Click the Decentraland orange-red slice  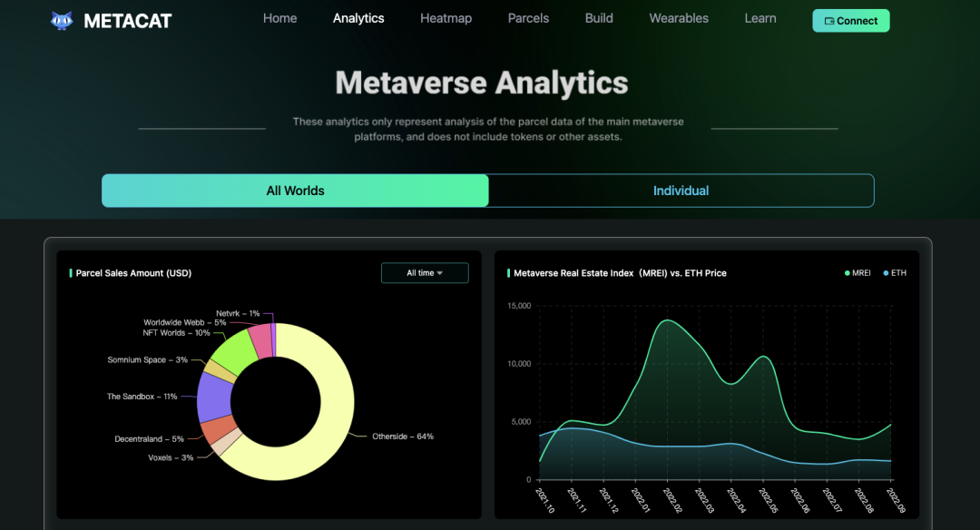tap(220, 428)
